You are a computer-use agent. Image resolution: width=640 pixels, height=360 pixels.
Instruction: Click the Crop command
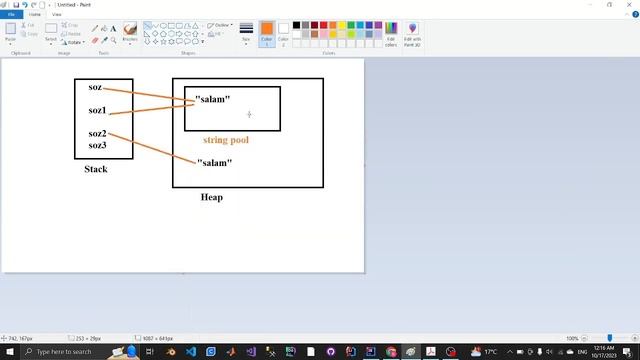coord(70,25)
